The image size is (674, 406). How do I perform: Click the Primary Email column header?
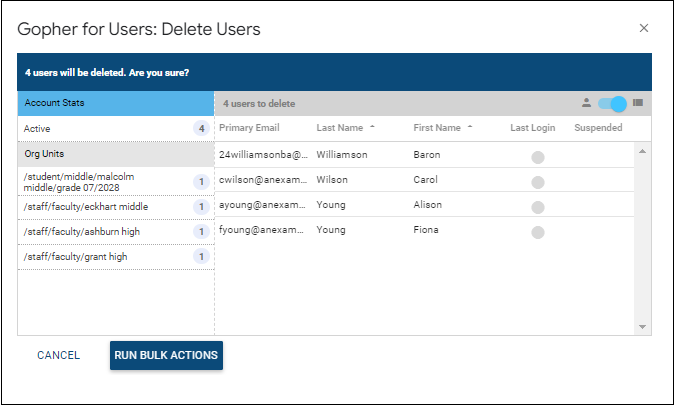(249, 128)
